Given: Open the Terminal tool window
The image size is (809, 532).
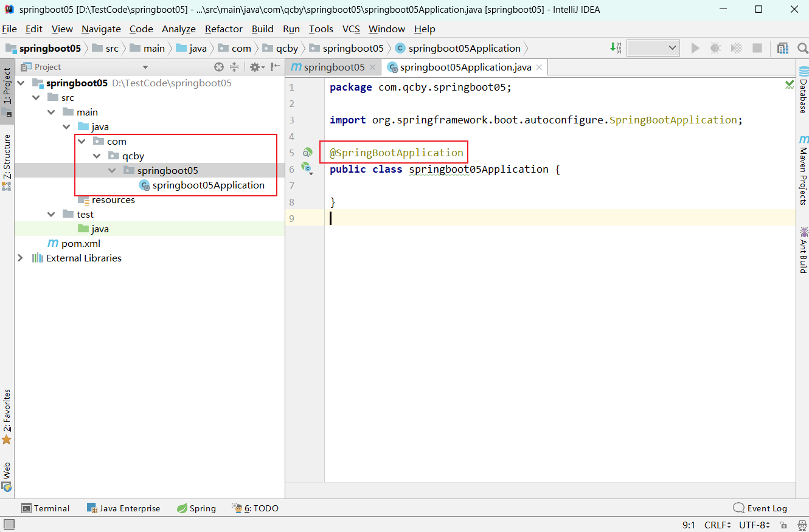Looking at the screenshot, I should coord(46,508).
